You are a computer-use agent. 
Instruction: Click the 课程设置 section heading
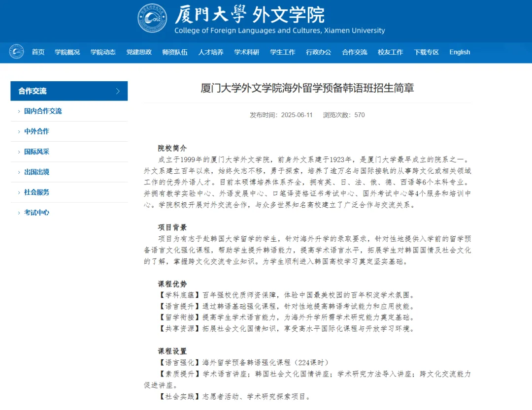[x=172, y=351]
